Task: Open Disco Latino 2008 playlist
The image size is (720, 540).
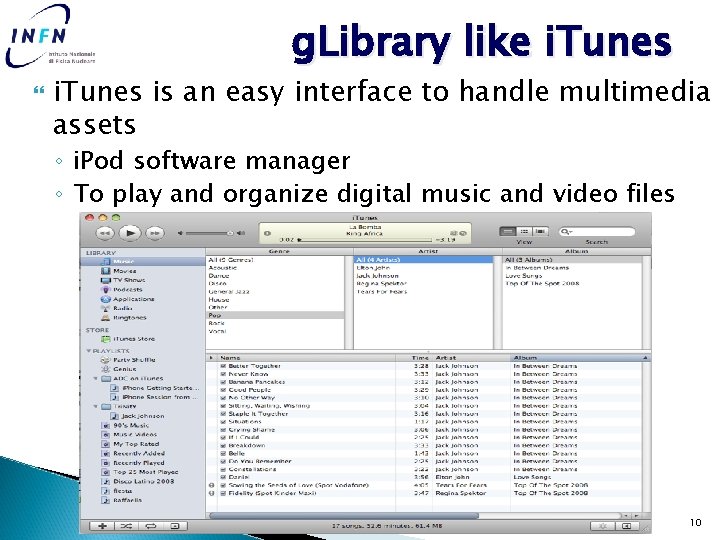Action: click(x=142, y=482)
